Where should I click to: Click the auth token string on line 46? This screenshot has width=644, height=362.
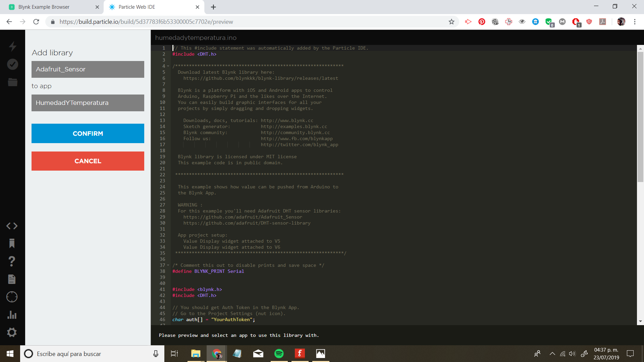(232, 319)
